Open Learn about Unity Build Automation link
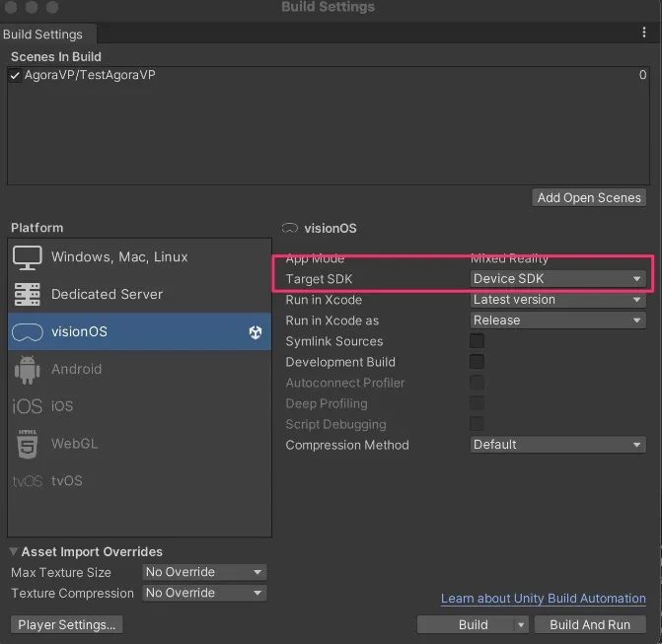The height and width of the screenshot is (644, 662). coord(544,599)
